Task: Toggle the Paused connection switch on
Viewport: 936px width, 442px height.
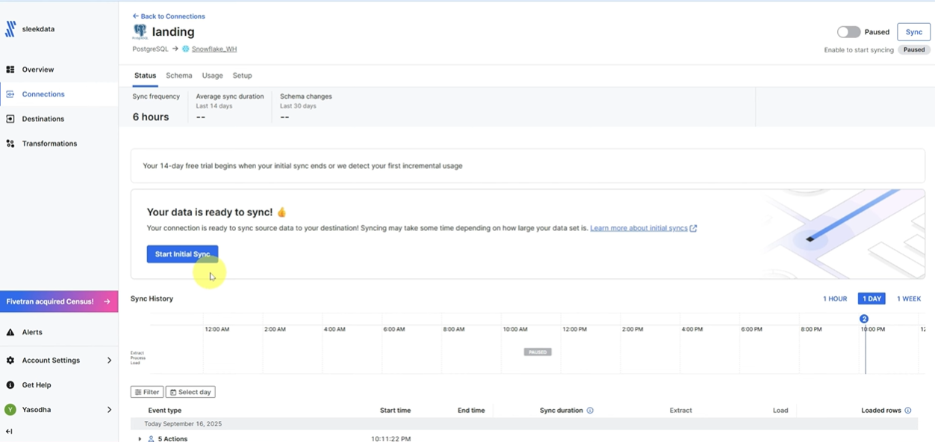Action: click(x=848, y=32)
